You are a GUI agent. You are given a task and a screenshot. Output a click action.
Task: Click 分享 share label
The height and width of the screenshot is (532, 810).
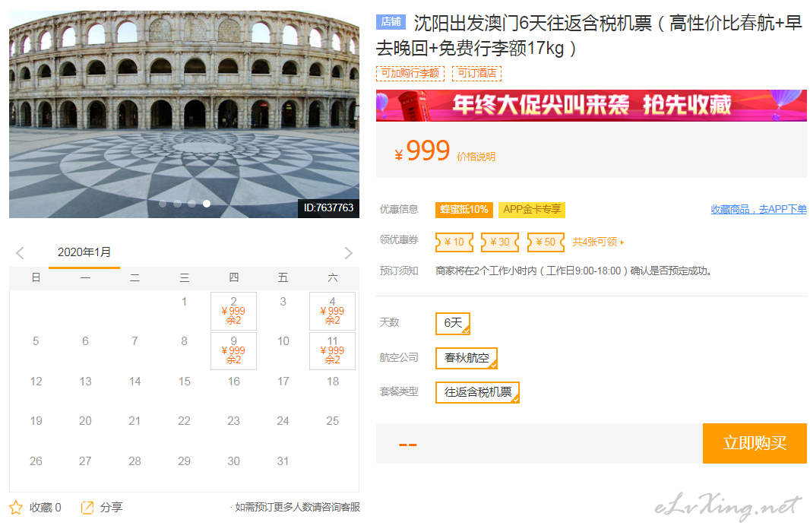(111, 507)
